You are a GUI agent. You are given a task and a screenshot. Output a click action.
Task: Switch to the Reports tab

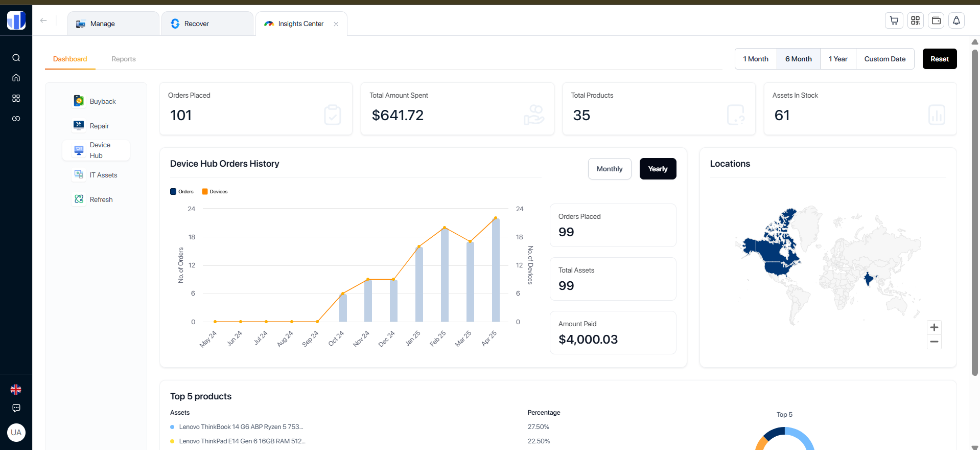(x=124, y=59)
